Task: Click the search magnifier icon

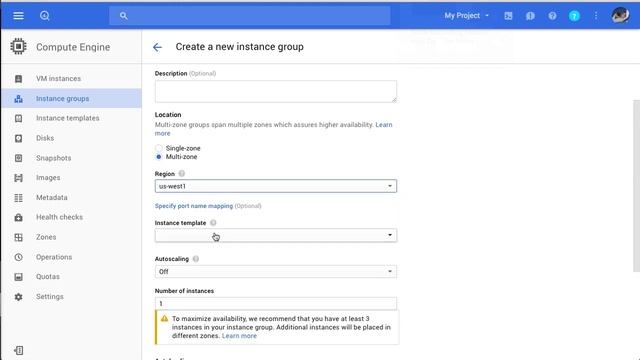Action: (x=123, y=16)
